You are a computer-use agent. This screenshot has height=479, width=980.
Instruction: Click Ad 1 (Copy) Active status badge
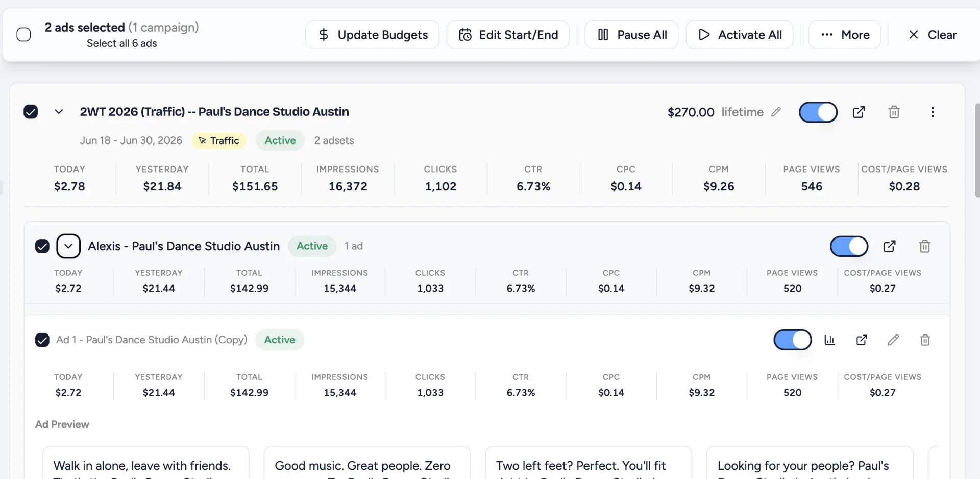coord(280,340)
